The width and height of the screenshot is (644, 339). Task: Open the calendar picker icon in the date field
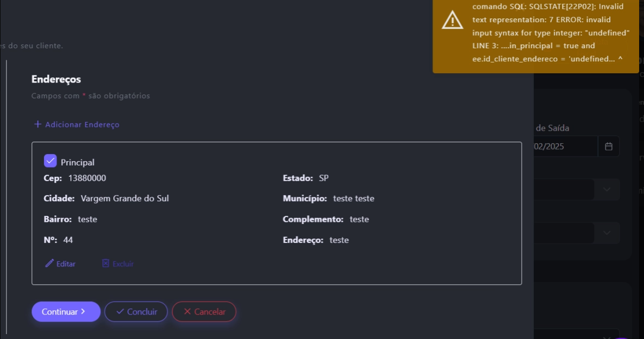click(x=609, y=146)
